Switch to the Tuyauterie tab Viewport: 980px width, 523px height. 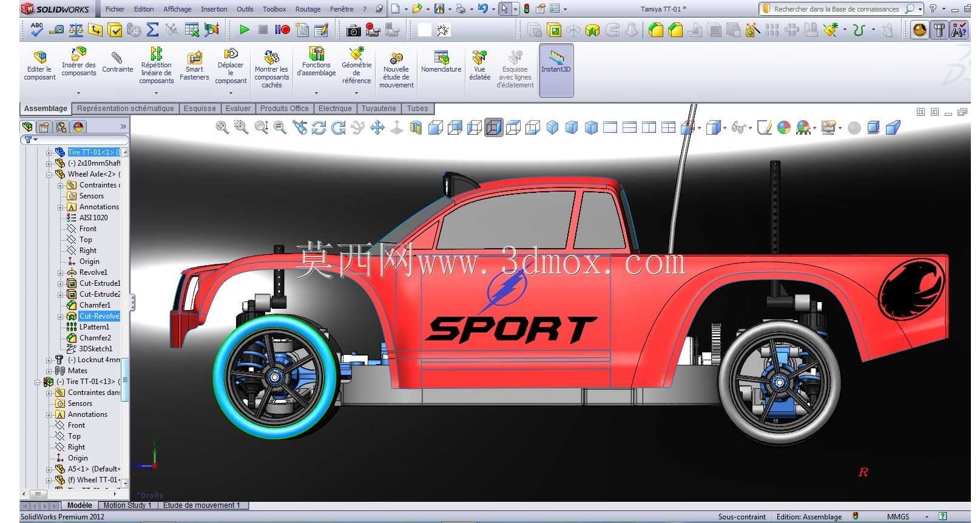pyautogui.click(x=379, y=109)
